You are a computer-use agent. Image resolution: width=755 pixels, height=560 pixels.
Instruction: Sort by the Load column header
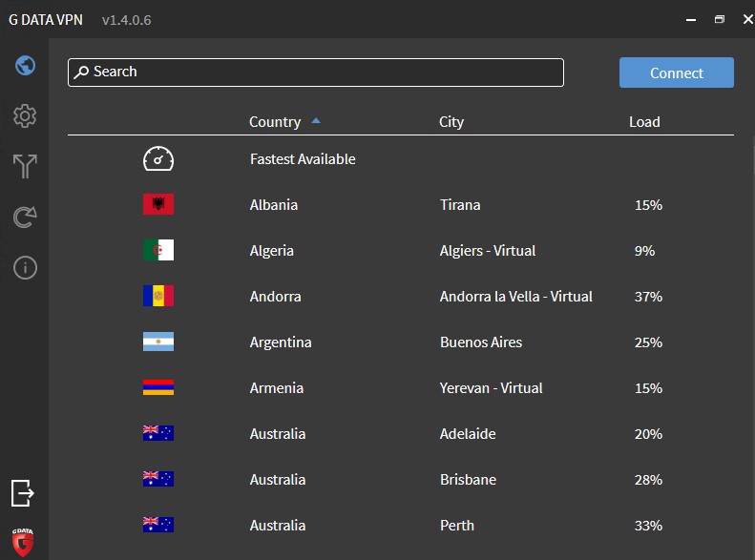click(x=644, y=122)
